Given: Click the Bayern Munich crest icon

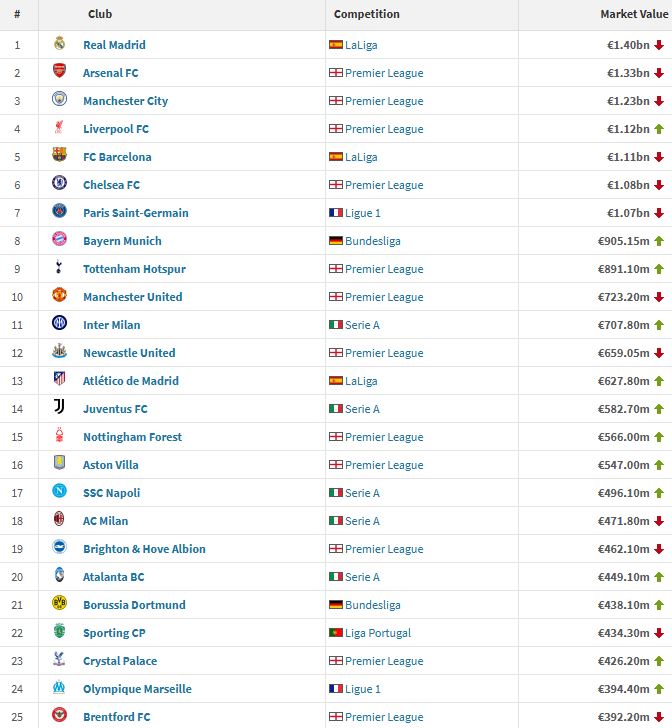Looking at the screenshot, I should (59, 240).
